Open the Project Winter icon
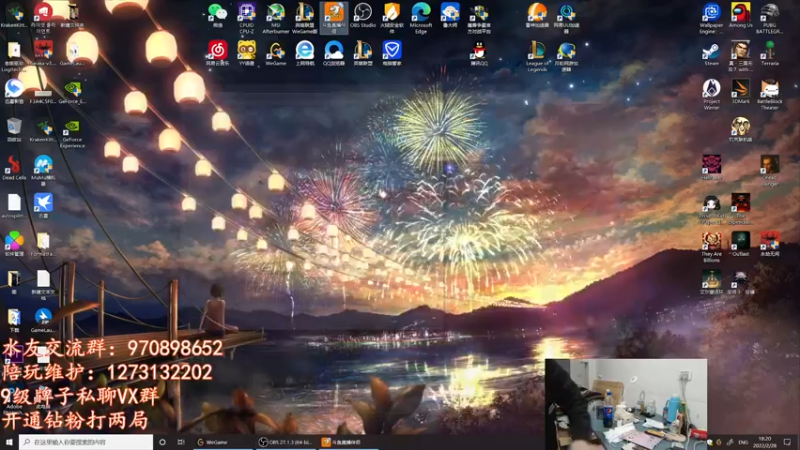 tap(711, 94)
